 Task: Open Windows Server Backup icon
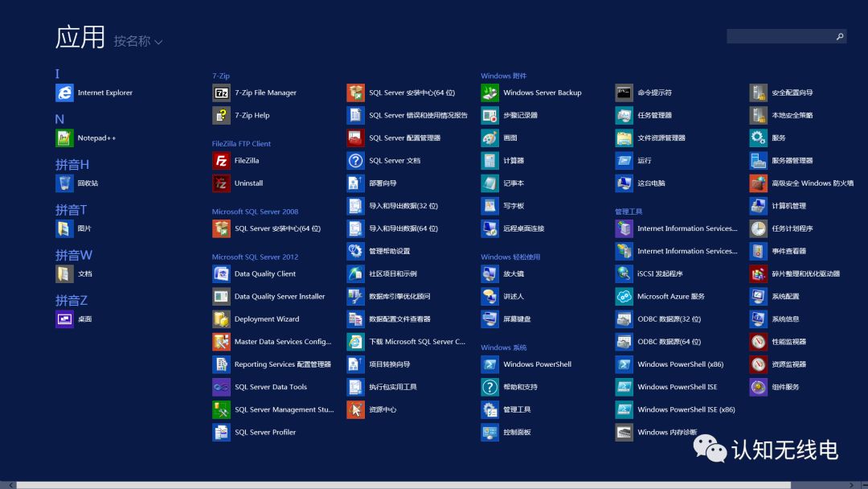[x=490, y=92]
